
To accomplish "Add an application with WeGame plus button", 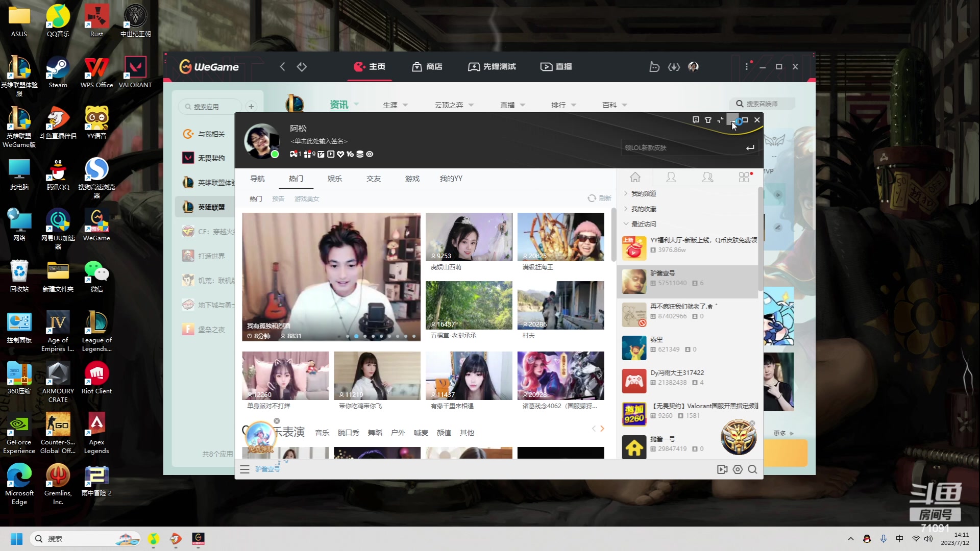I will click(251, 107).
